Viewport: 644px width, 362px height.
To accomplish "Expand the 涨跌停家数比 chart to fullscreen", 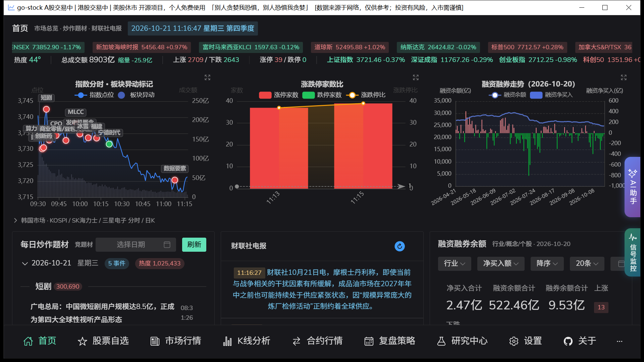I will 416,77.
